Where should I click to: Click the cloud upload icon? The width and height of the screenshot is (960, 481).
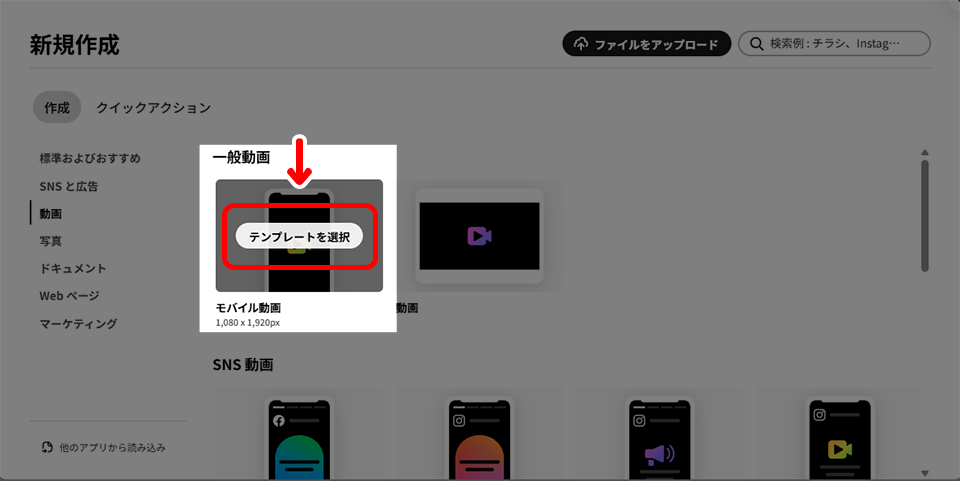pyautogui.click(x=581, y=45)
